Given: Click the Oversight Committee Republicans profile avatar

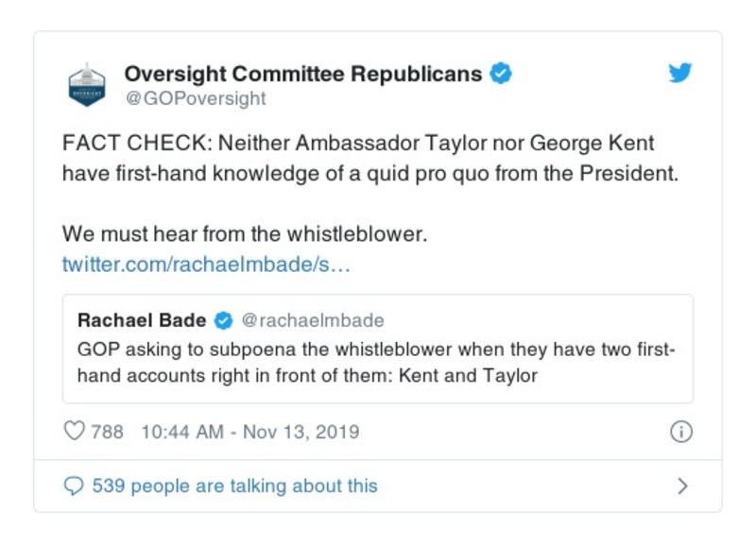Looking at the screenshot, I should 87,85.
